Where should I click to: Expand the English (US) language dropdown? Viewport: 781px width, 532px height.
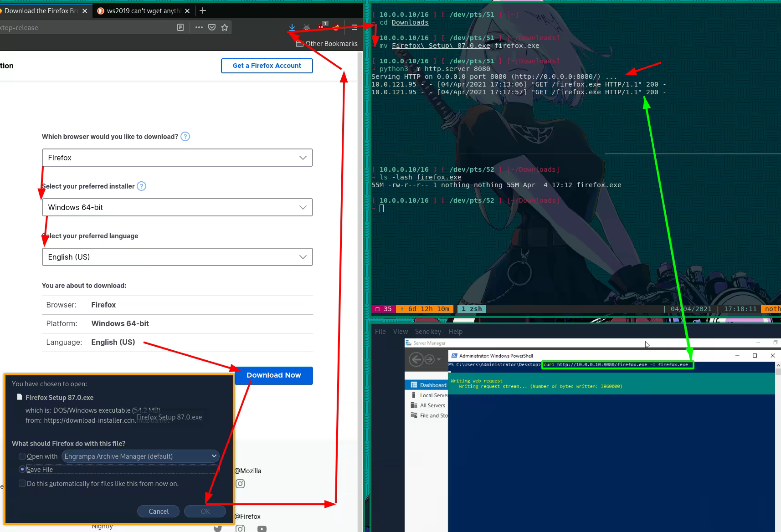(x=177, y=257)
